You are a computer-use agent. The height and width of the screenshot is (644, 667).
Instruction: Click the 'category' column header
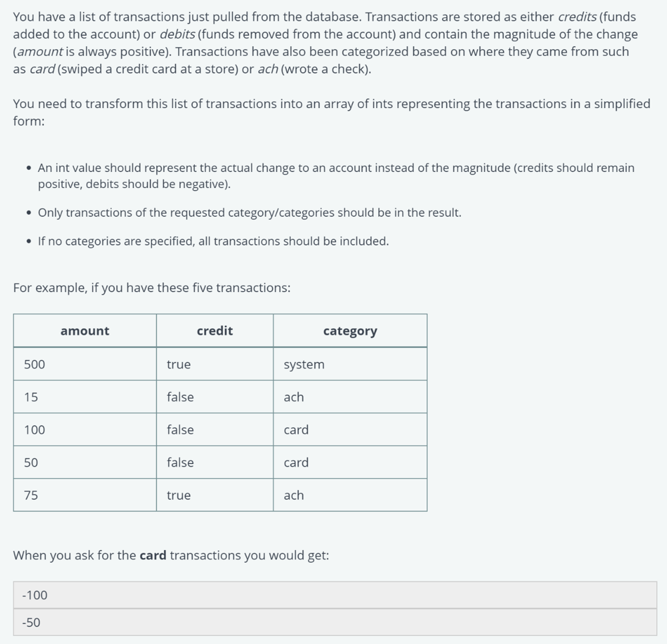click(x=350, y=331)
